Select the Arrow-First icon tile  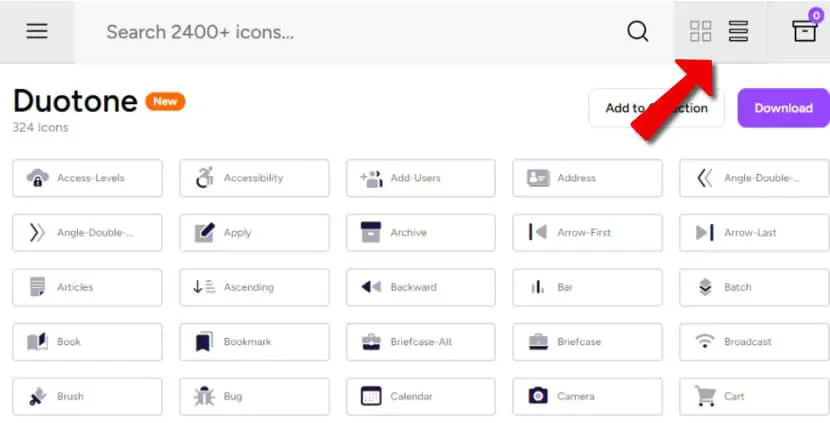click(x=587, y=232)
